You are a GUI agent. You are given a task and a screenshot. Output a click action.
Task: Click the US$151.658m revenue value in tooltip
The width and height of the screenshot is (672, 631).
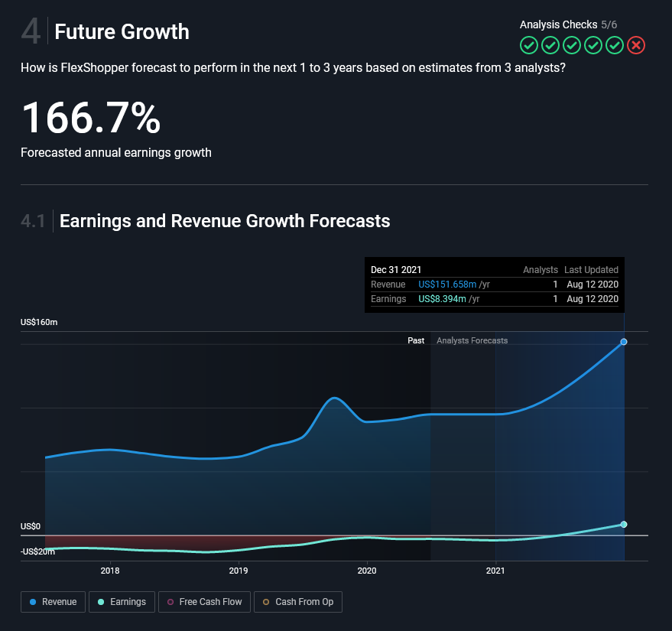[447, 285]
